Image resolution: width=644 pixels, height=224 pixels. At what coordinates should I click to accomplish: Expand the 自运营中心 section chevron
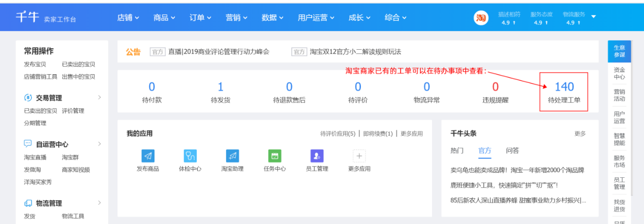pos(99,144)
